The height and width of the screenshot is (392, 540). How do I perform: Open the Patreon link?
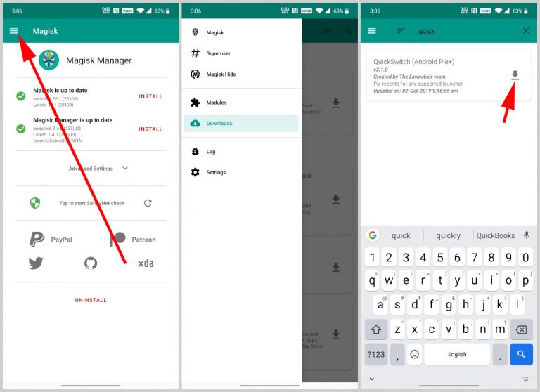[x=133, y=239]
